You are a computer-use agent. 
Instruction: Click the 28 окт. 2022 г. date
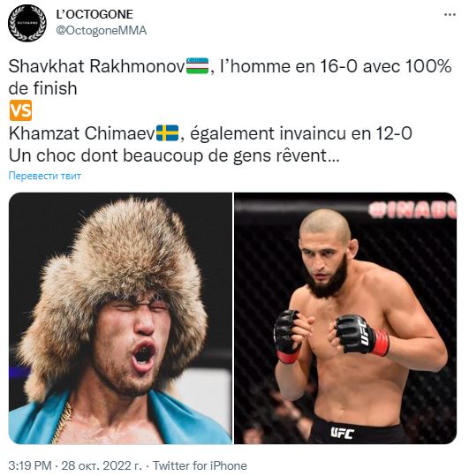(x=102, y=465)
